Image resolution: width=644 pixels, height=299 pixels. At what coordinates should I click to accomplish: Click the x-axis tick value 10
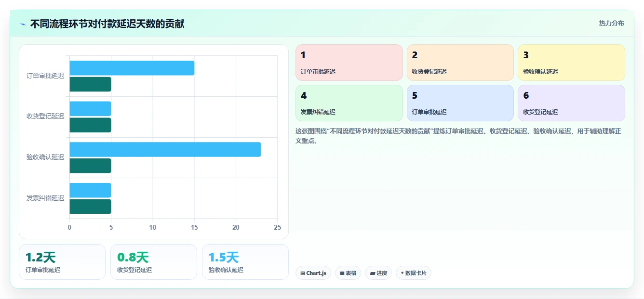153,227
